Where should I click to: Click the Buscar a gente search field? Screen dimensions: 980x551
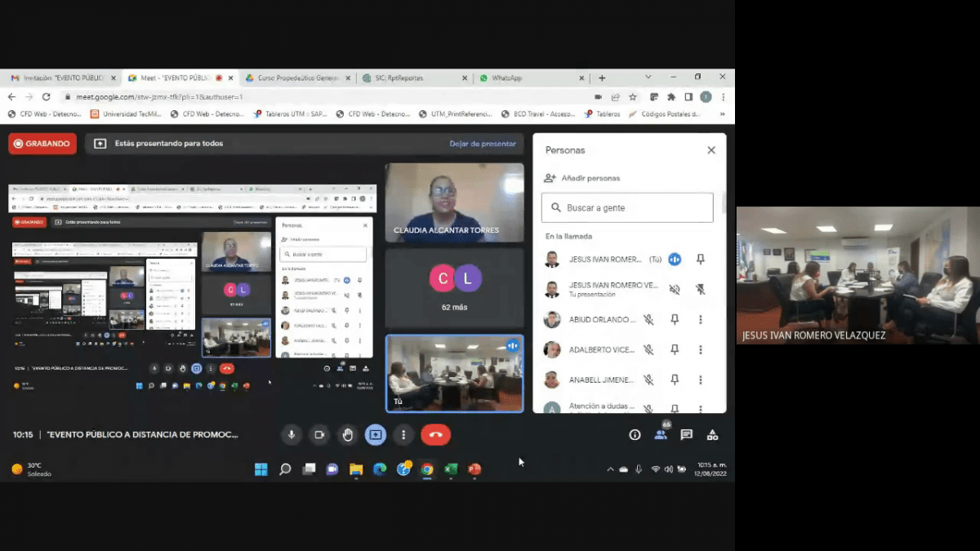pos(627,208)
